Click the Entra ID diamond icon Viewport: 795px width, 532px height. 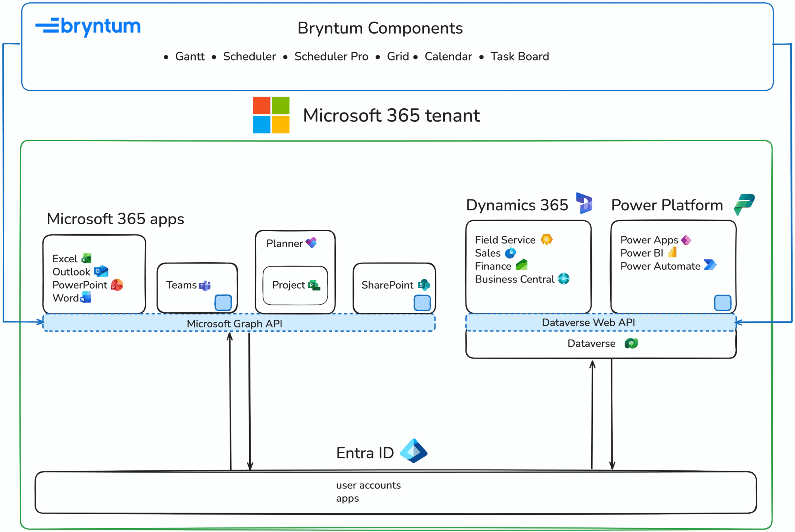click(413, 451)
